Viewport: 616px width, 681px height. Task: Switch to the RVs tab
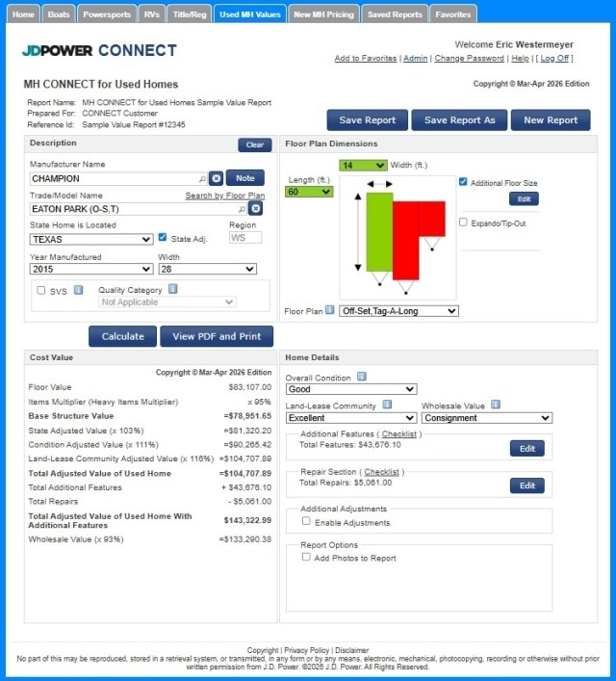pyautogui.click(x=151, y=13)
